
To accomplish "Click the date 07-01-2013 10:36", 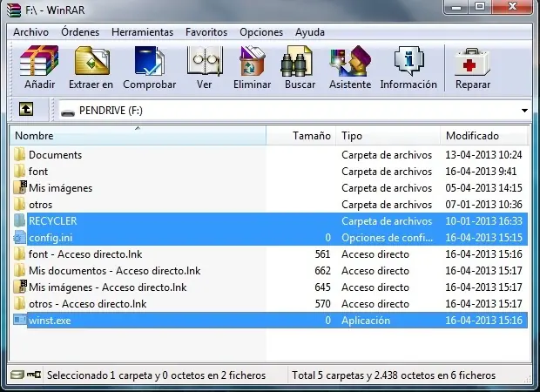I will click(483, 204).
